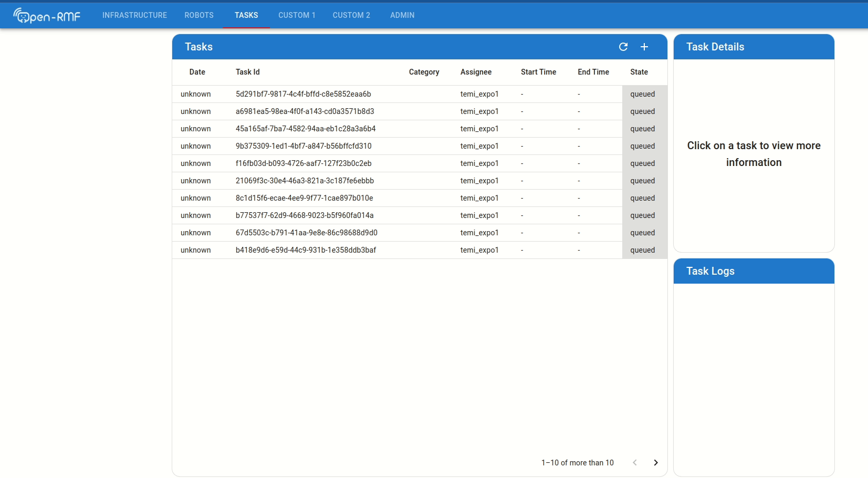Click the Task Id column header
Viewport: 868px width, 478px height.
click(248, 72)
